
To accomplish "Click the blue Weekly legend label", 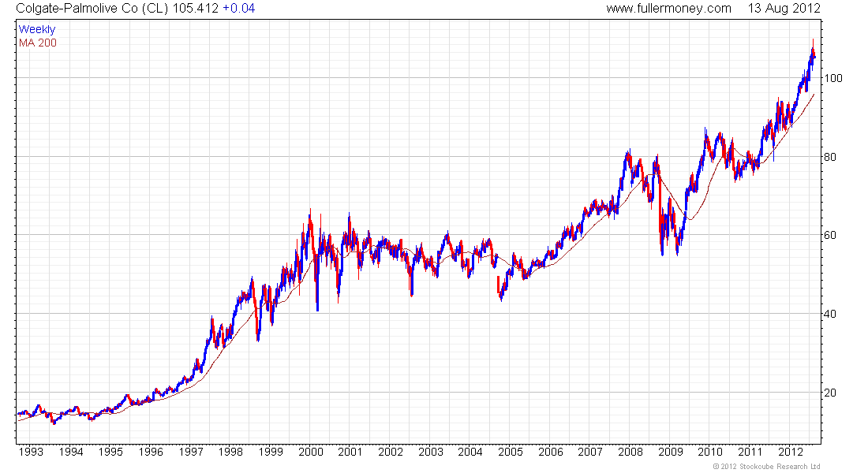I will tap(37, 29).
